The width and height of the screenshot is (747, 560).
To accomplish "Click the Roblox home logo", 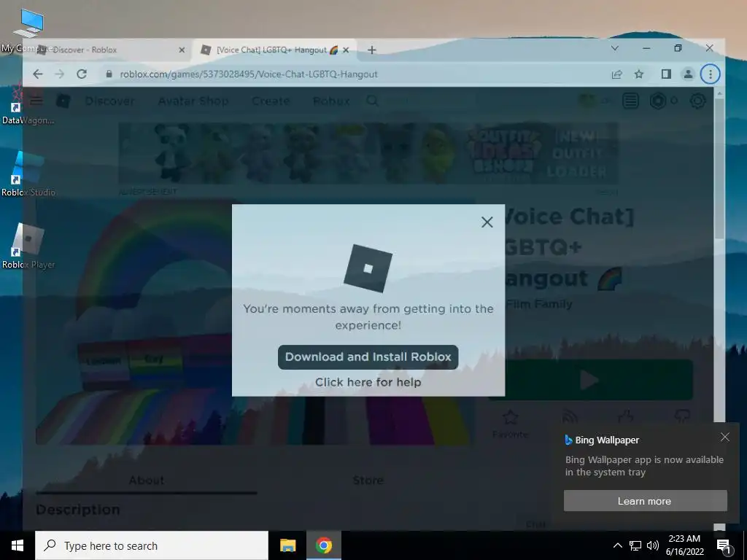I will click(63, 101).
